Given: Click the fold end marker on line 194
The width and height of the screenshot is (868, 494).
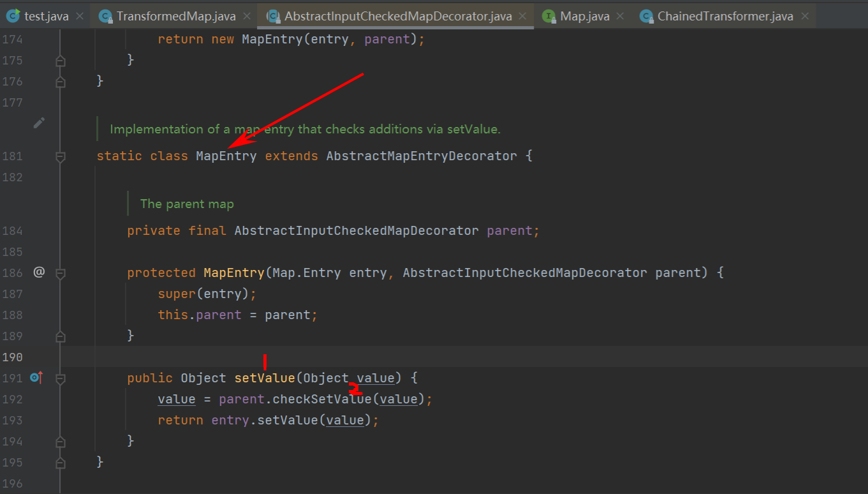Looking at the screenshot, I should 61,441.
